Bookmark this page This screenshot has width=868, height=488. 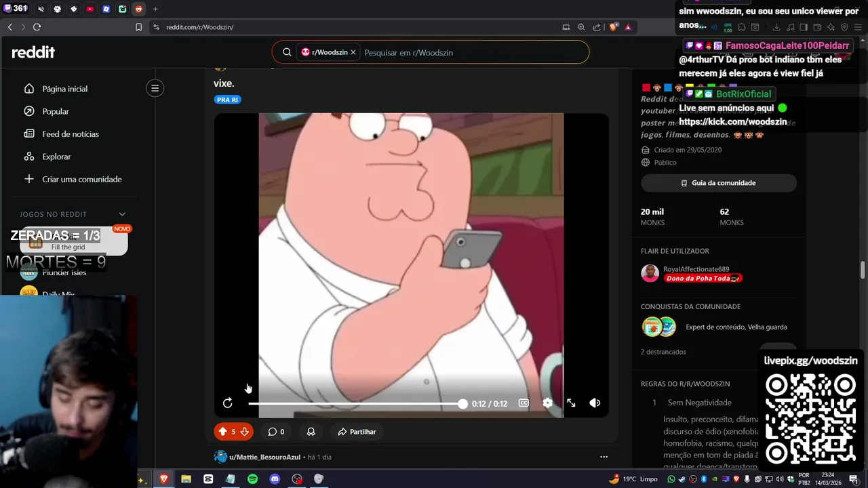tap(138, 27)
